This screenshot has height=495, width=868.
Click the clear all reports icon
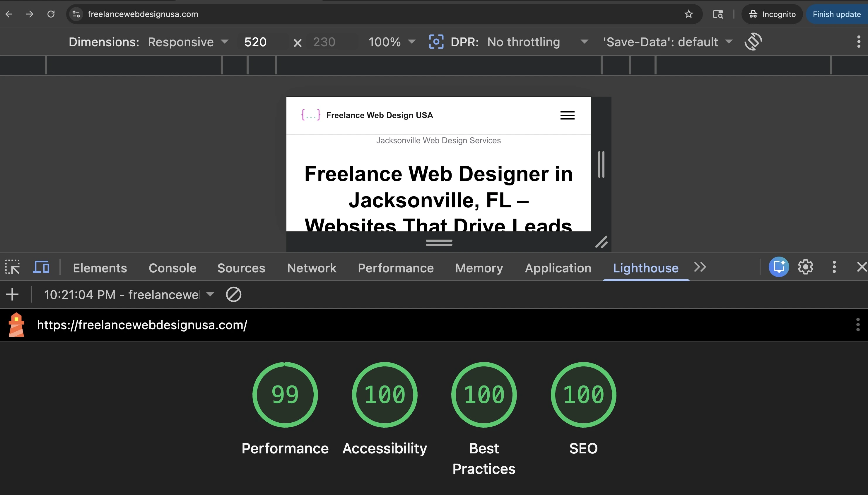tap(233, 294)
